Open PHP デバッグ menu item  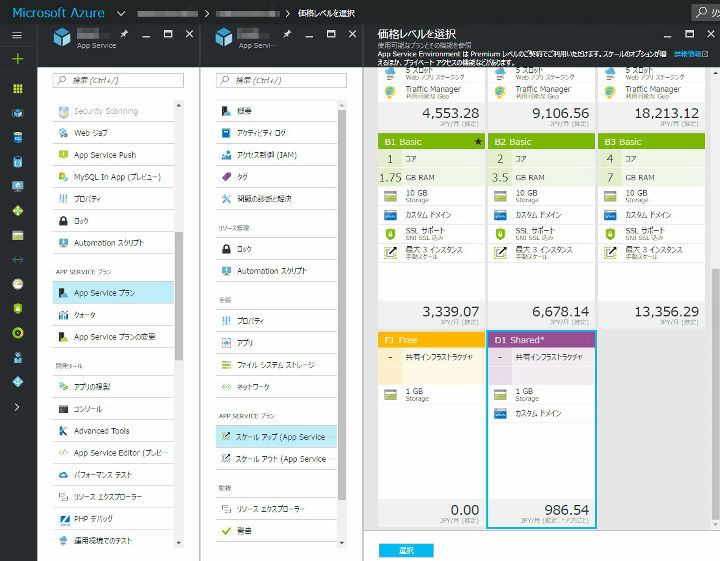click(113, 519)
